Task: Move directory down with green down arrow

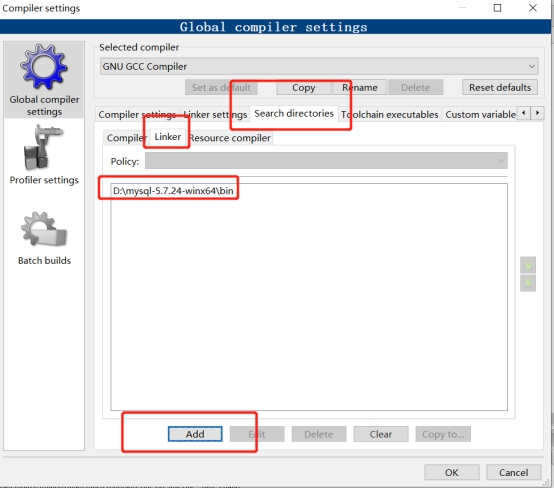Action: (528, 283)
